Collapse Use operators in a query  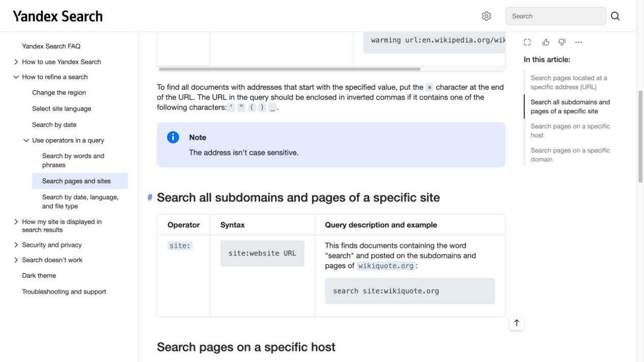tap(26, 141)
